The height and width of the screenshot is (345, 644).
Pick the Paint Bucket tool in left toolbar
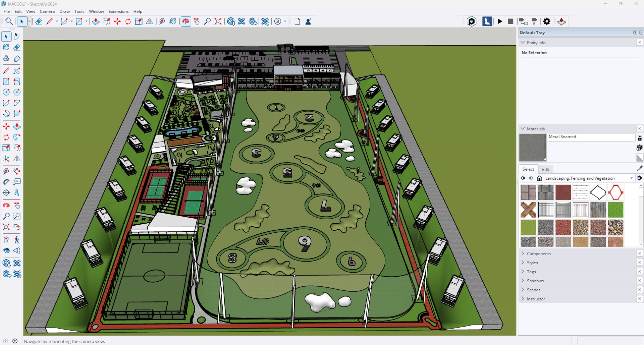6,47
